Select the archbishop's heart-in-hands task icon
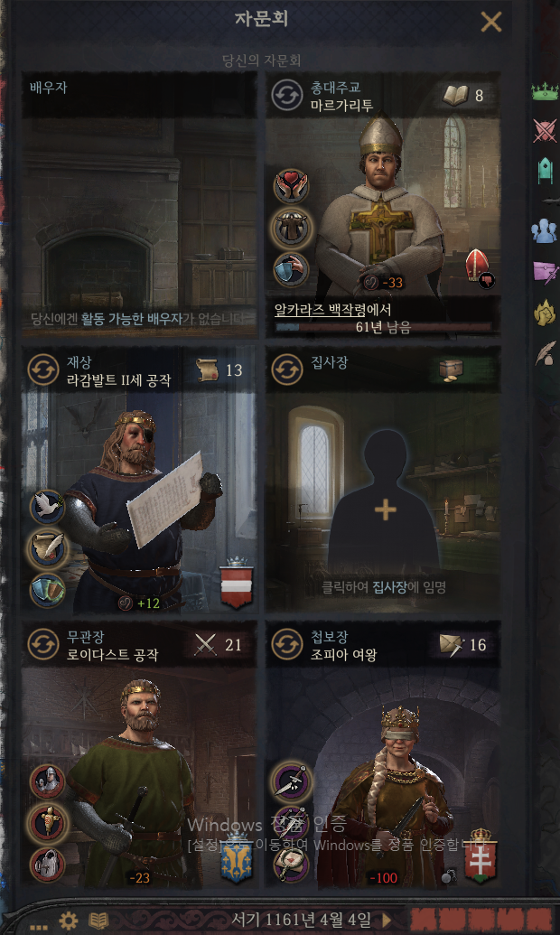This screenshot has height=935, width=560. tap(291, 186)
